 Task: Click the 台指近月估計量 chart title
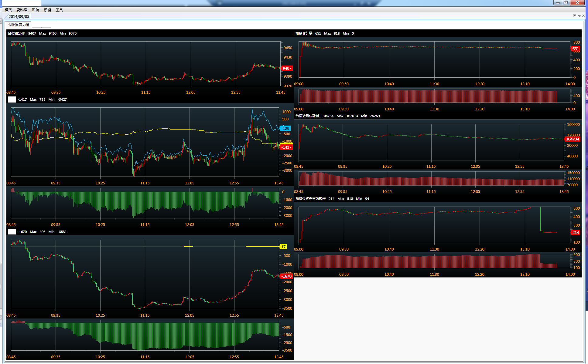pyautogui.click(x=307, y=116)
